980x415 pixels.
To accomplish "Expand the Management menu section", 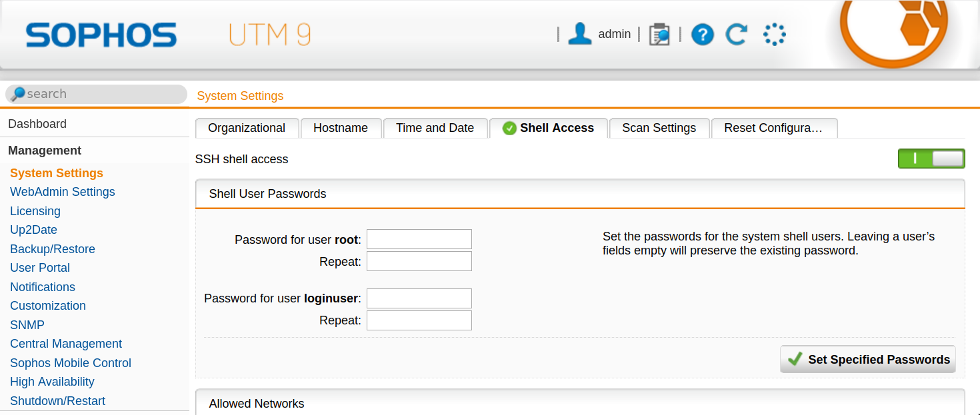I will (45, 151).
